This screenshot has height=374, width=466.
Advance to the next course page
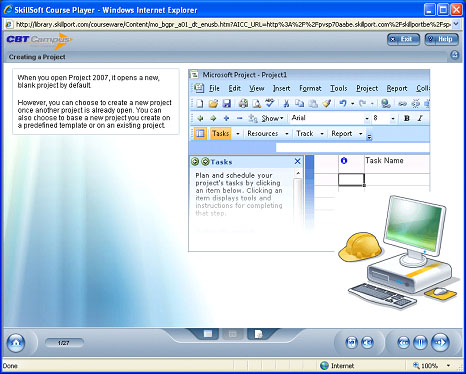(x=440, y=342)
